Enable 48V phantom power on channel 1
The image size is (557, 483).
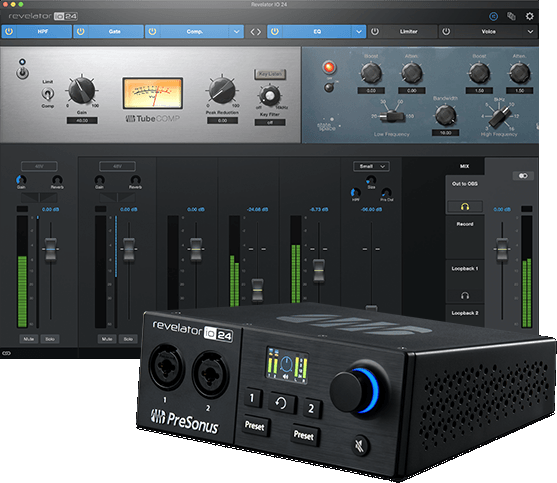pos(39,166)
